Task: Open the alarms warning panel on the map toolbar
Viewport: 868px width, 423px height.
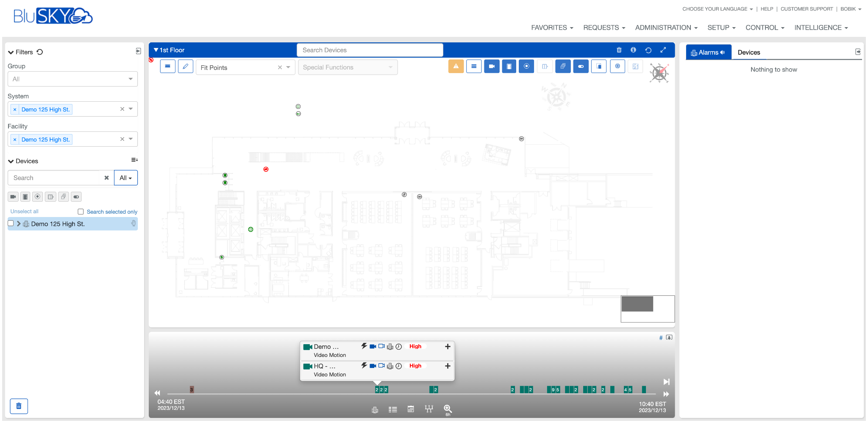Action: (x=456, y=66)
